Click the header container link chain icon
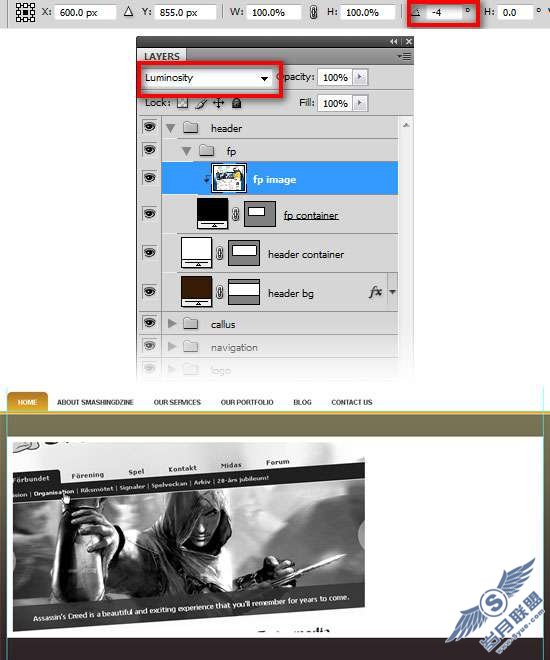Viewport: 550px width, 660px height. (220, 253)
